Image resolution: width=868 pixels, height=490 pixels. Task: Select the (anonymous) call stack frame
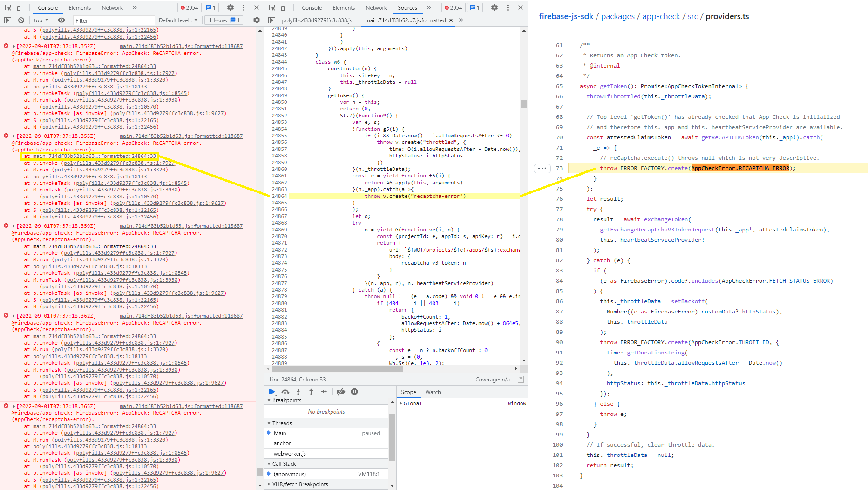click(x=326, y=474)
